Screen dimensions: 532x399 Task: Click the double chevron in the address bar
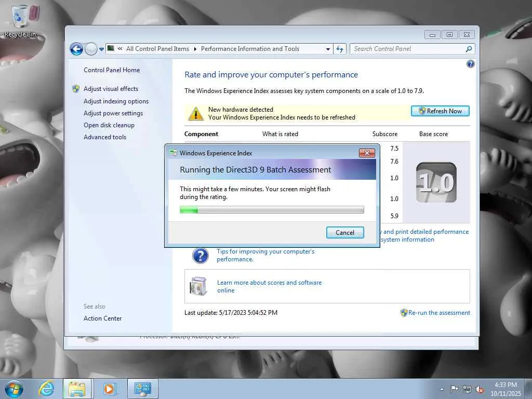click(x=120, y=49)
